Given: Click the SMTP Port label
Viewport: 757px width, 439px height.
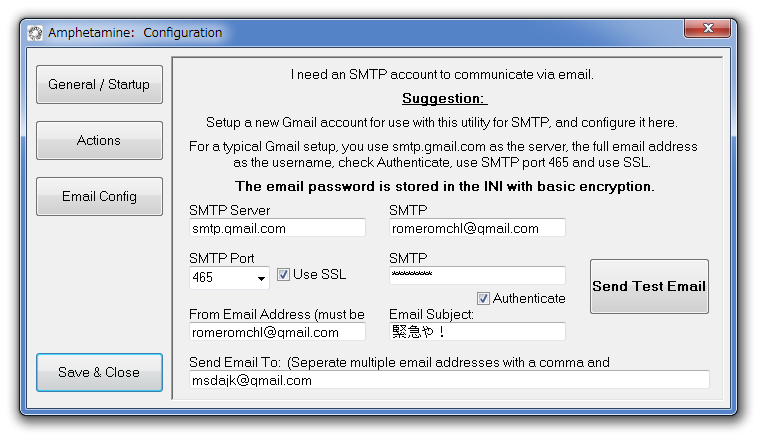Looking at the screenshot, I should pyautogui.click(x=222, y=258).
